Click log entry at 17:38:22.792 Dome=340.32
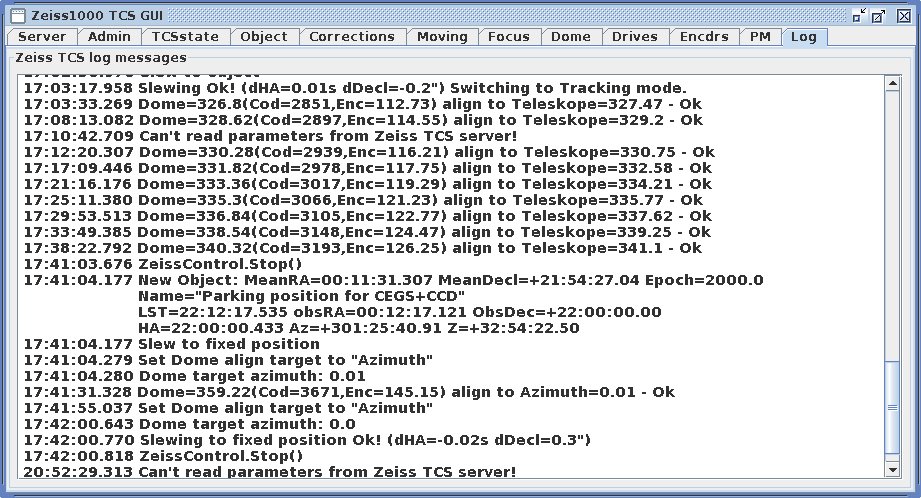921x498 pixels. tap(362, 248)
